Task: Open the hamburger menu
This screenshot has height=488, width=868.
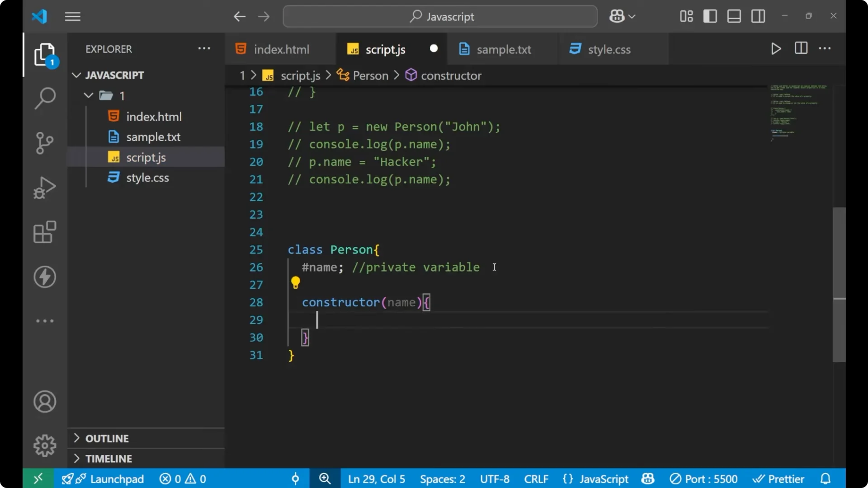Action: 72,16
